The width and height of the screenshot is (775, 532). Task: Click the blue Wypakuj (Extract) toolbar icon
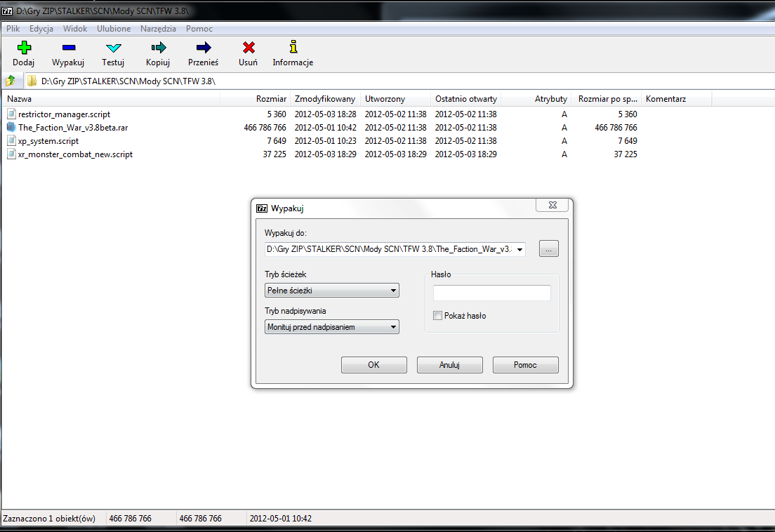coord(69,48)
